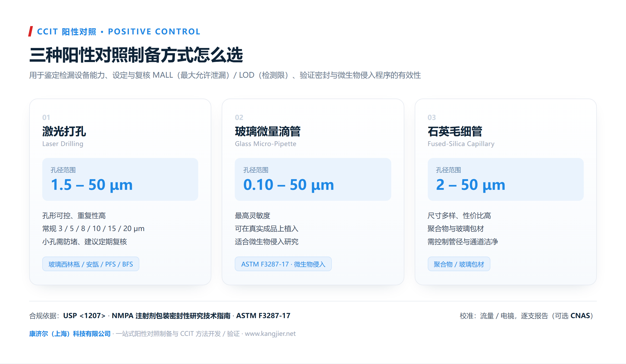Click the '孔径范围' label in the 玻璃微量滴管 card
Viewport: 626px width, 364px height.
tap(256, 170)
